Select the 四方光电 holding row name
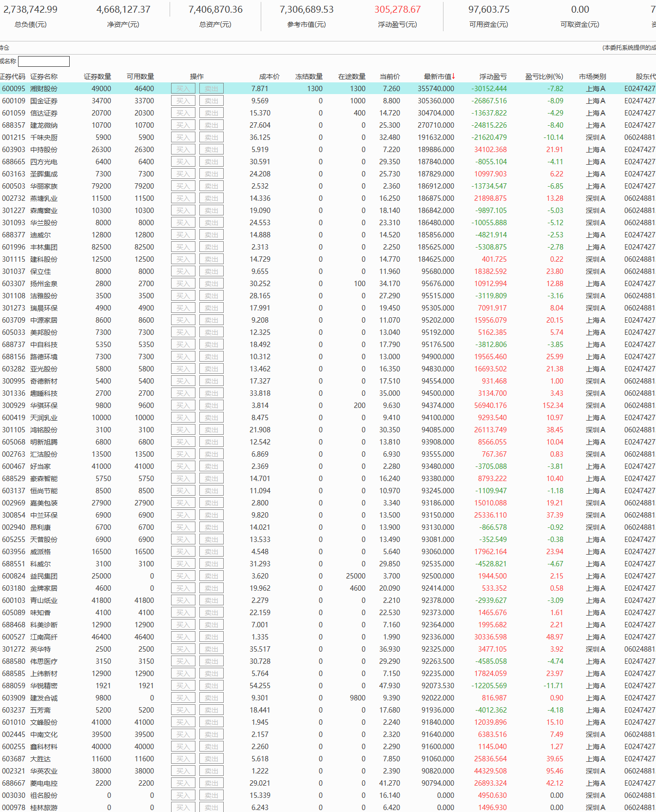Viewport: 656px width, 812px height. point(44,162)
